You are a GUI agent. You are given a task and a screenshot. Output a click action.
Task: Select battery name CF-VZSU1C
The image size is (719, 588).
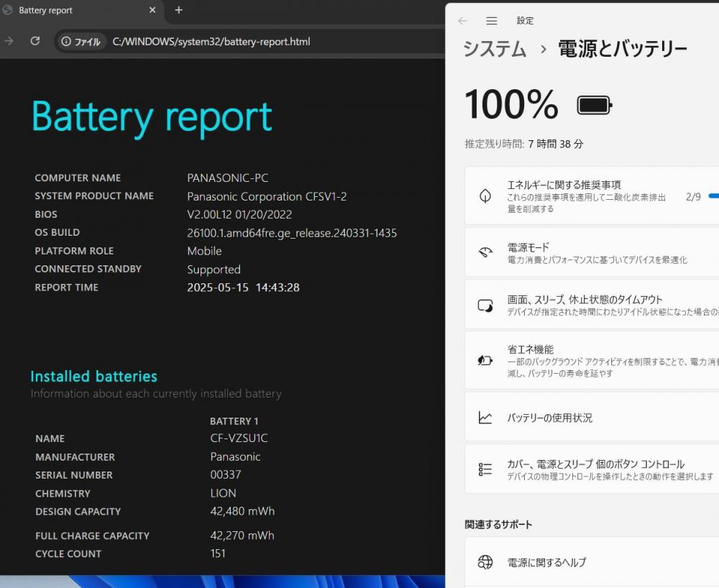239,438
